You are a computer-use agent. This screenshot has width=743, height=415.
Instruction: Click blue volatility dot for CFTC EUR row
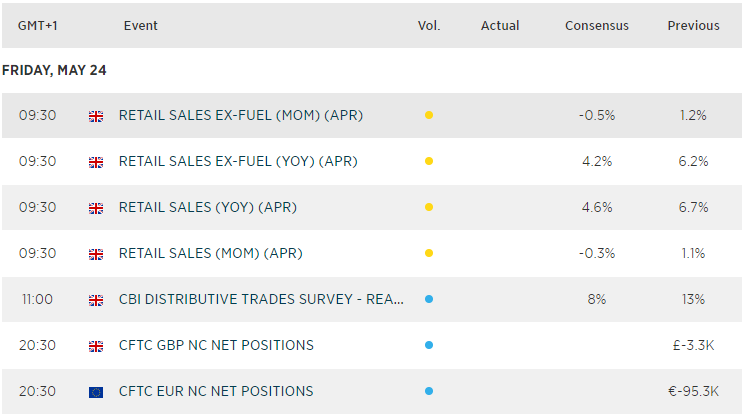pos(429,392)
